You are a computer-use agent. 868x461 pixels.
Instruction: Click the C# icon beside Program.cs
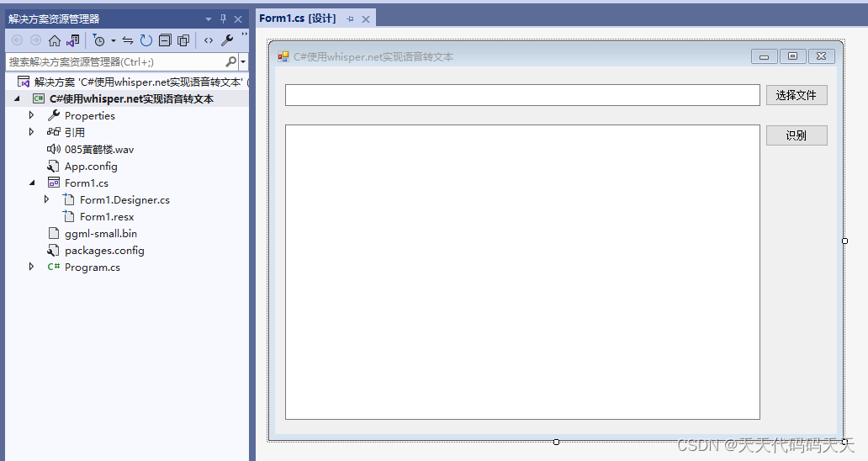tap(54, 267)
